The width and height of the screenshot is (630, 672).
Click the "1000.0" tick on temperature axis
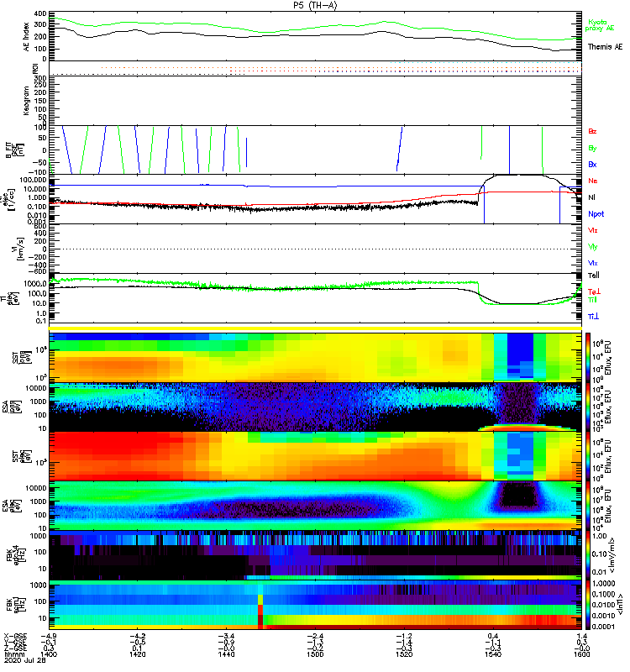coord(35,284)
